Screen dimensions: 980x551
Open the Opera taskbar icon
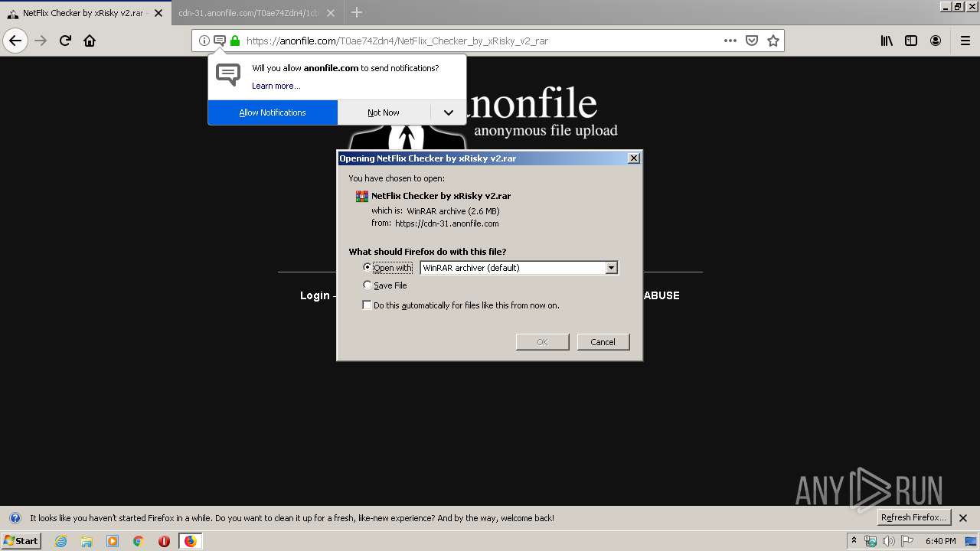(164, 541)
